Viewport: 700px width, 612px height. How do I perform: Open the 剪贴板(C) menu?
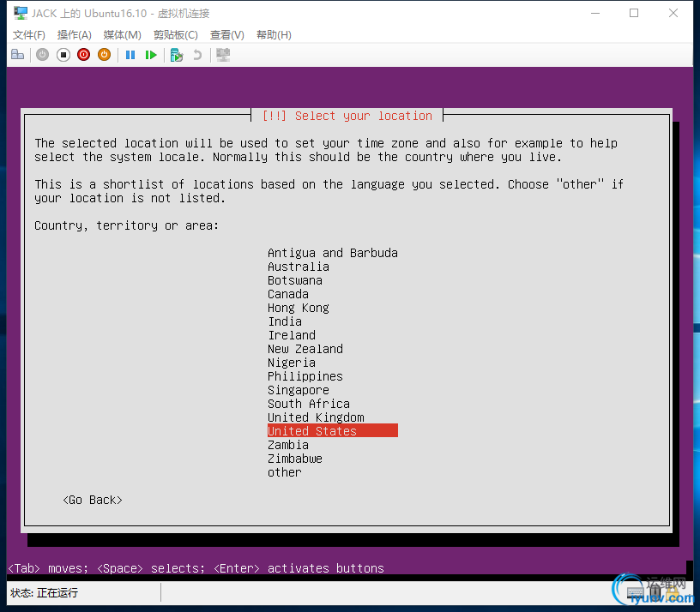[176, 35]
